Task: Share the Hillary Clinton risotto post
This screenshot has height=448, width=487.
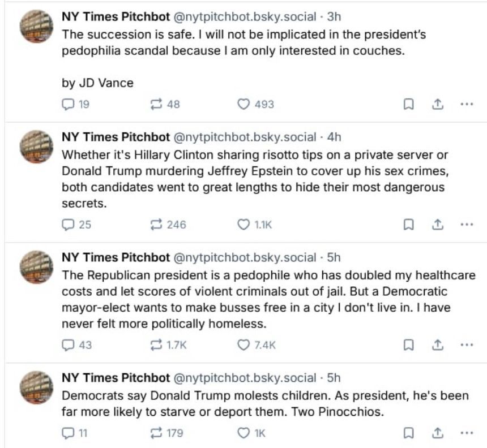Action: click(x=437, y=225)
